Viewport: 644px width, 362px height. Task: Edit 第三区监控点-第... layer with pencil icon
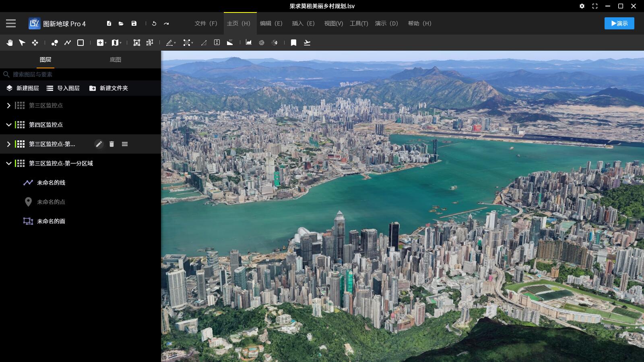99,144
